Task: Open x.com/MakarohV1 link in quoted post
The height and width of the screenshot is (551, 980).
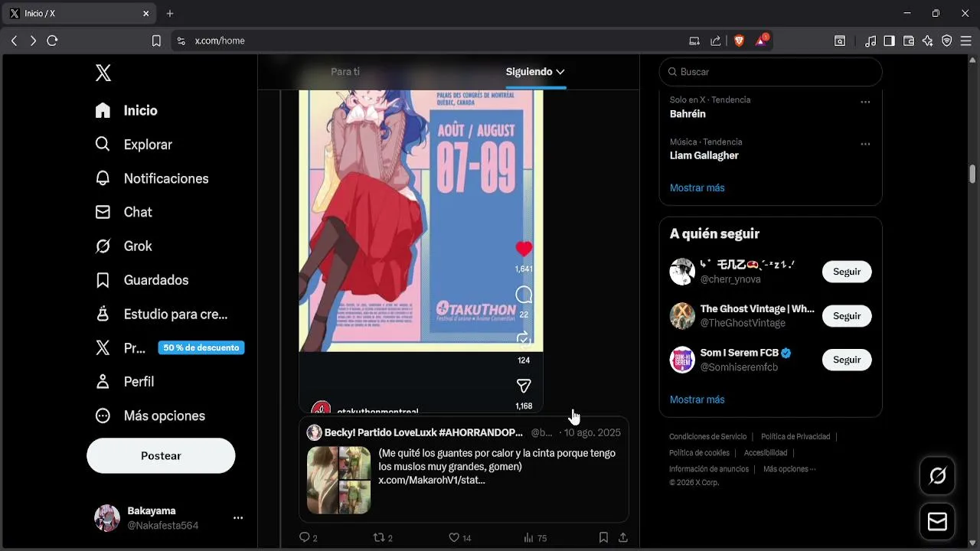Action: coord(432,481)
